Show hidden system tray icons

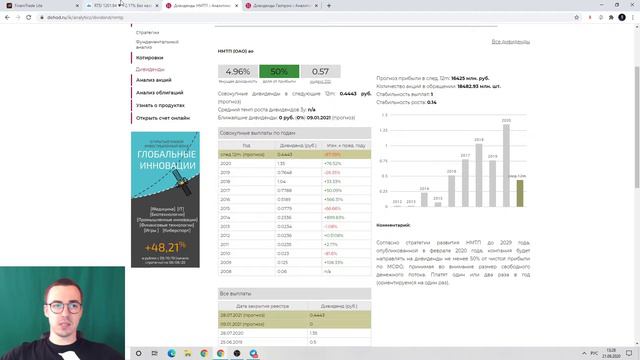(584, 353)
